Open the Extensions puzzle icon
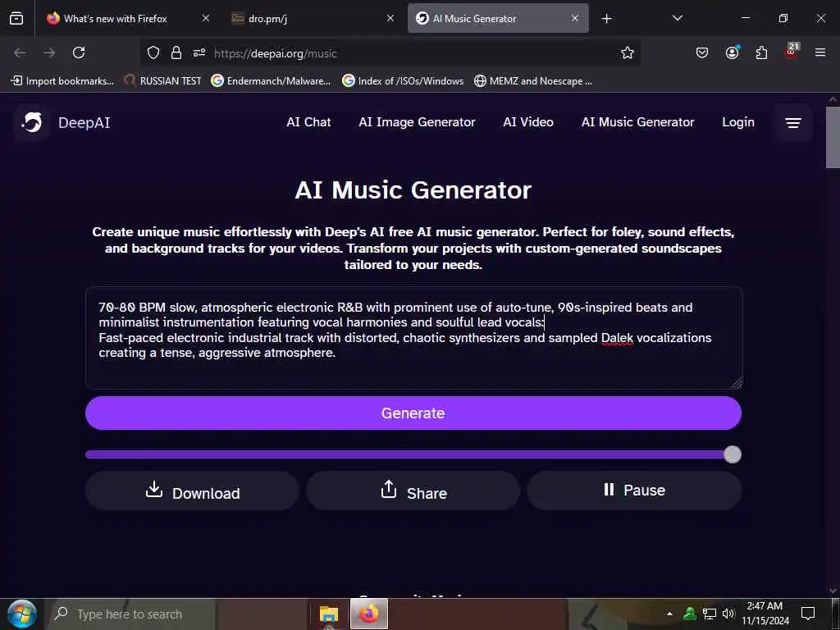 (x=761, y=52)
